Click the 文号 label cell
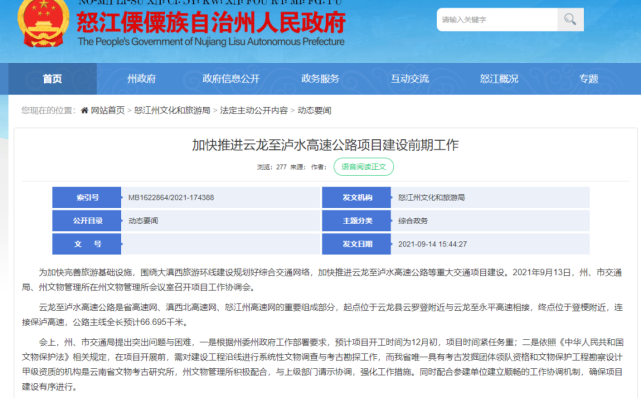Image resolution: width=641 pixels, height=398 pixels. 87,244
